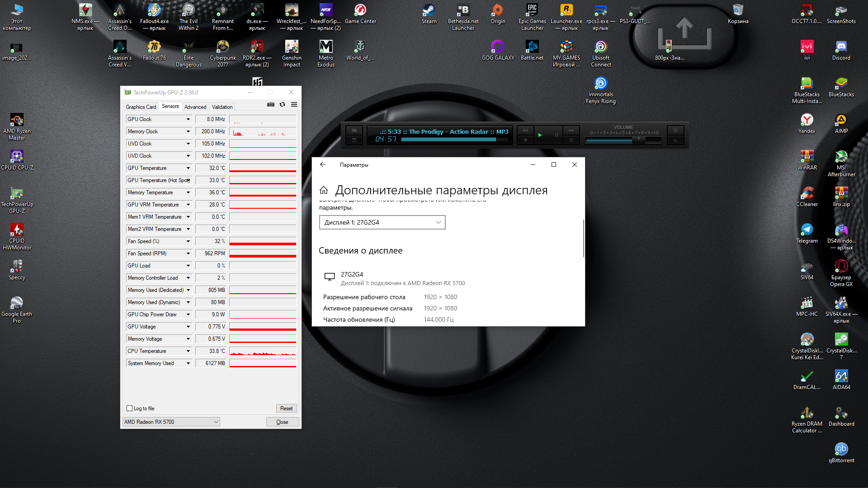The height and width of the screenshot is (488, 868).
Task: Pause playback in the AIMP player
Action: pos(556,135)
